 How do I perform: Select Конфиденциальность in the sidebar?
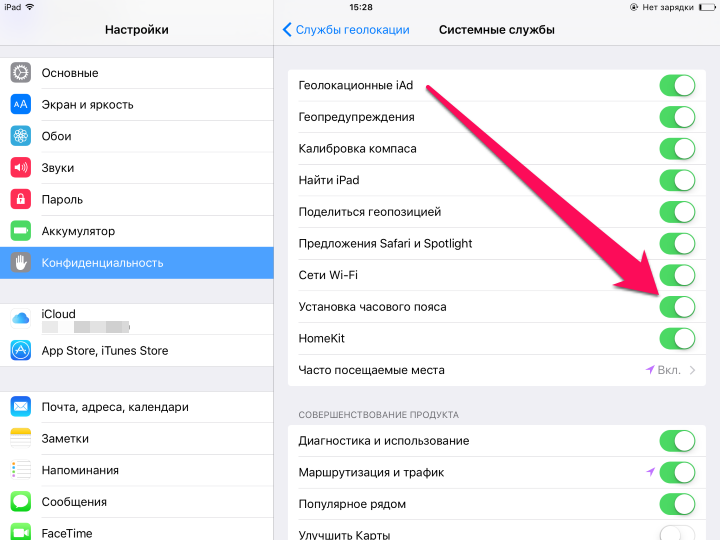137,263
